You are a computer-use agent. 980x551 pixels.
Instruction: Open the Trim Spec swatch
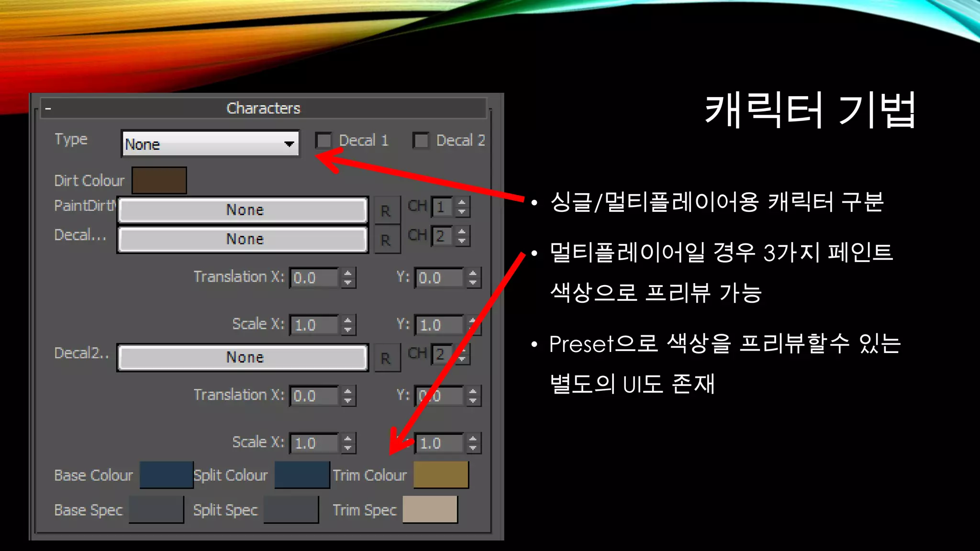[x=430, y=510]
